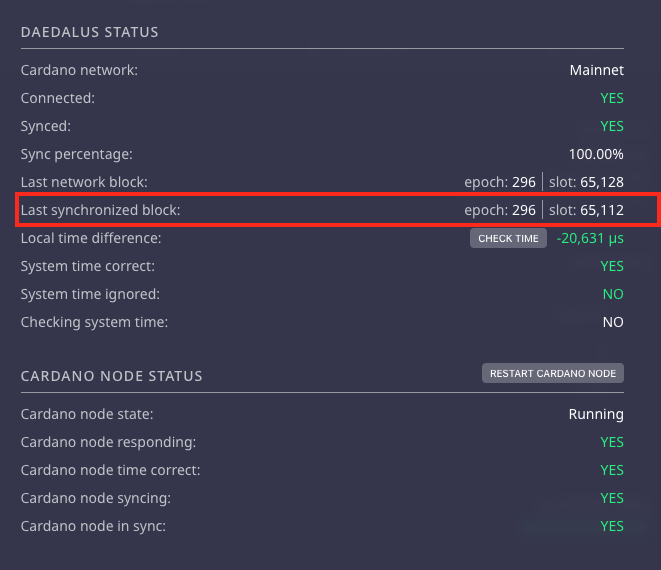Click the System time ignored NO value

613,294
